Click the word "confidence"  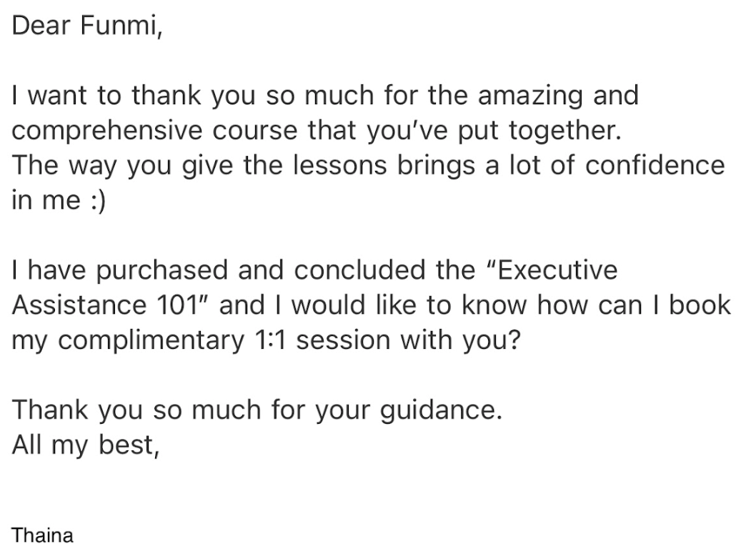pos(654,165)
